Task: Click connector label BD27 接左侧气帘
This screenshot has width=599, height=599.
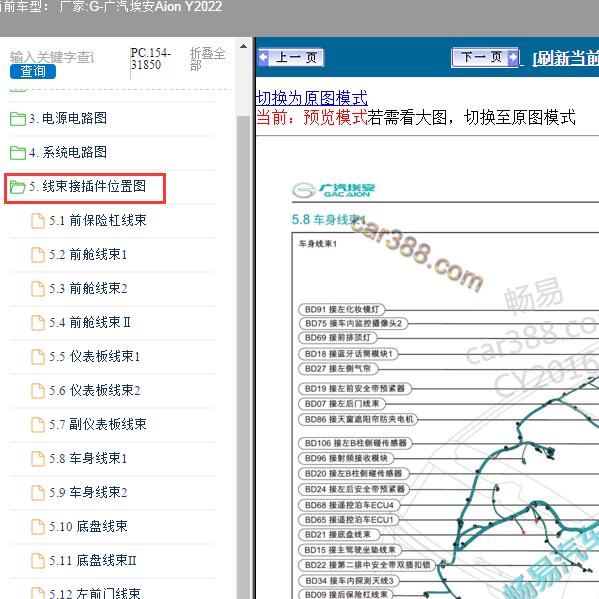Action: click(x=338, y=369)
